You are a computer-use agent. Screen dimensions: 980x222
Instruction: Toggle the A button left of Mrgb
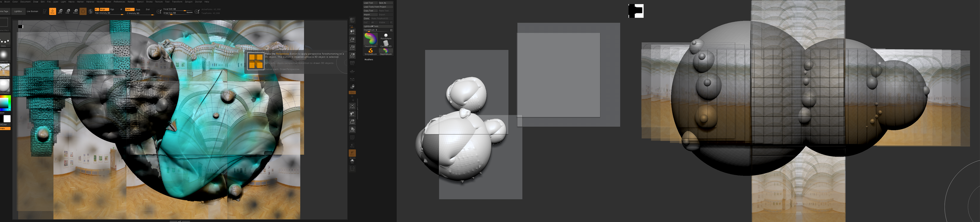pyautogui.click(x=97, y=9)
